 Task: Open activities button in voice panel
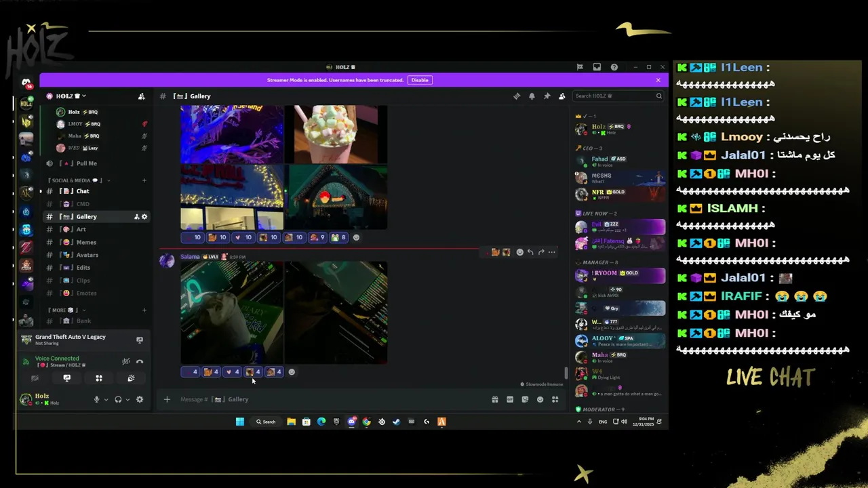click(99, 378)
